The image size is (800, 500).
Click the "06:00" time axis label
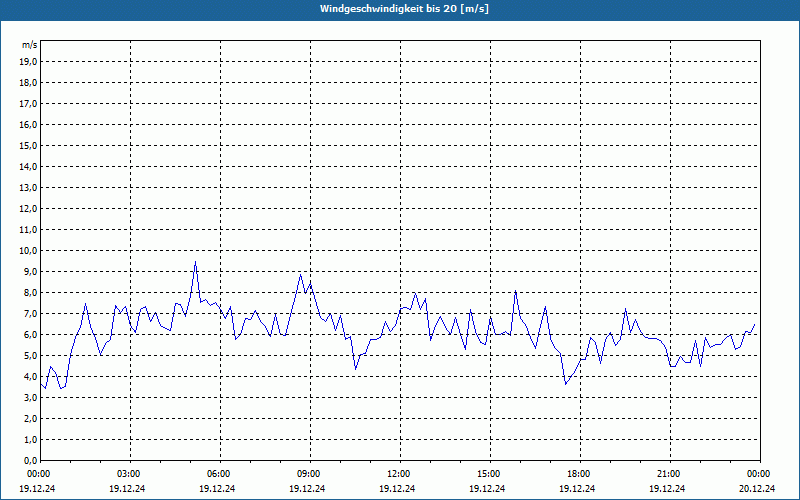[219, 474]
